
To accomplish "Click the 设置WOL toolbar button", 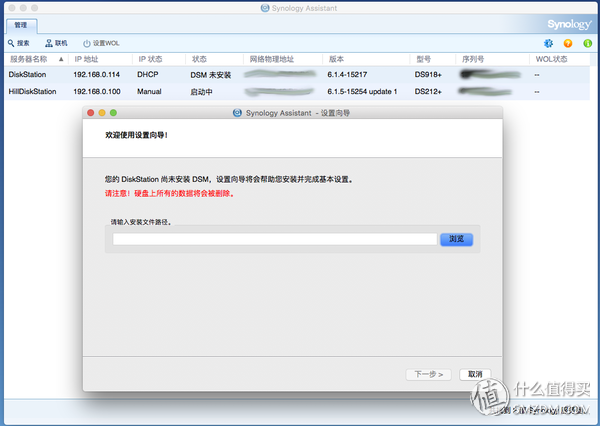I will 101,43.
